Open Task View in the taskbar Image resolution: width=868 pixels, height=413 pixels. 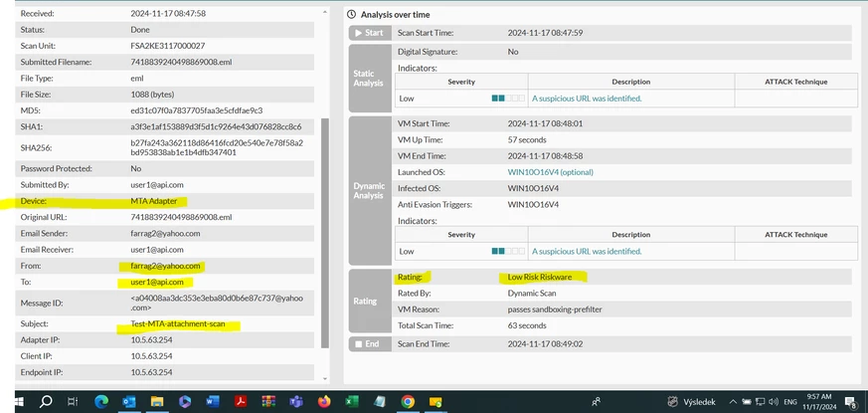(x=73, y=402)
